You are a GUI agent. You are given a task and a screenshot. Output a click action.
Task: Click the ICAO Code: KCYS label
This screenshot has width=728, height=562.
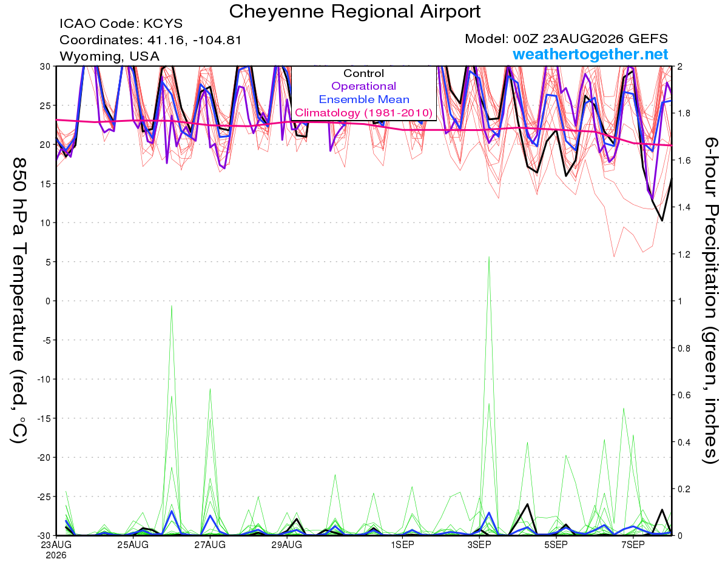[x=121, y=24]
